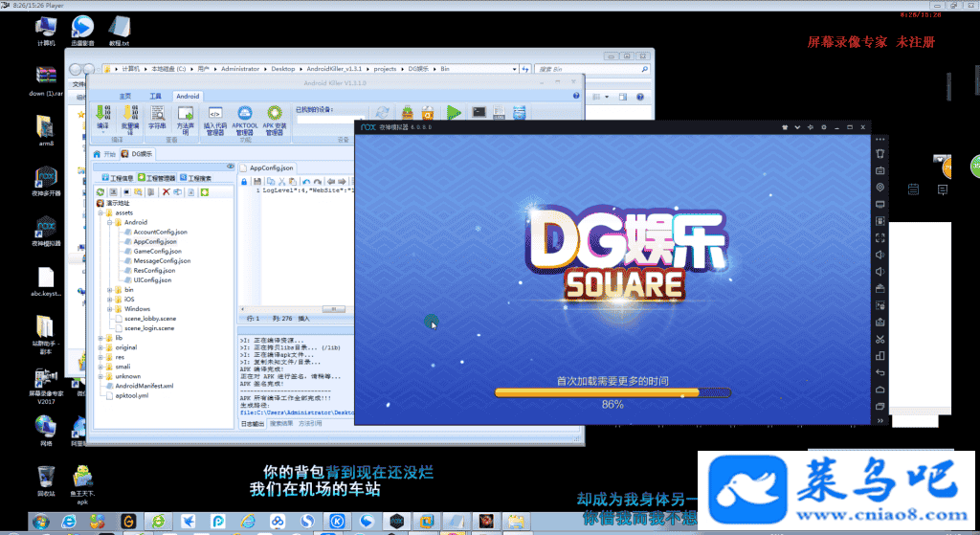Switch to the 工具 ribbon tab
Screen dimensions: 980x535
tap(155, 97)
